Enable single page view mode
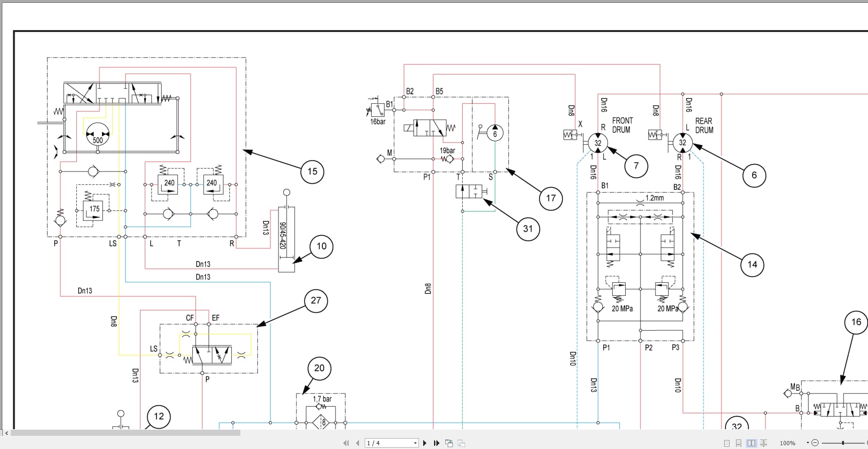 coord(726,443)
